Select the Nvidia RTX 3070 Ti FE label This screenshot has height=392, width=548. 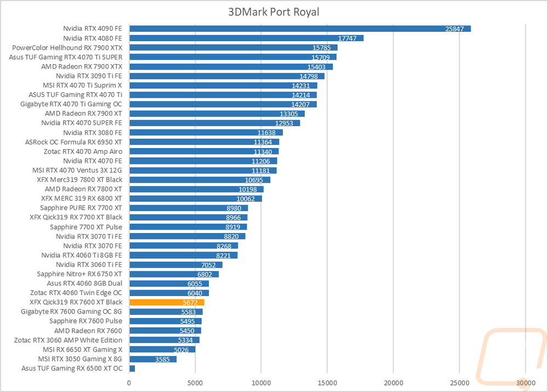tap(89, 236)
